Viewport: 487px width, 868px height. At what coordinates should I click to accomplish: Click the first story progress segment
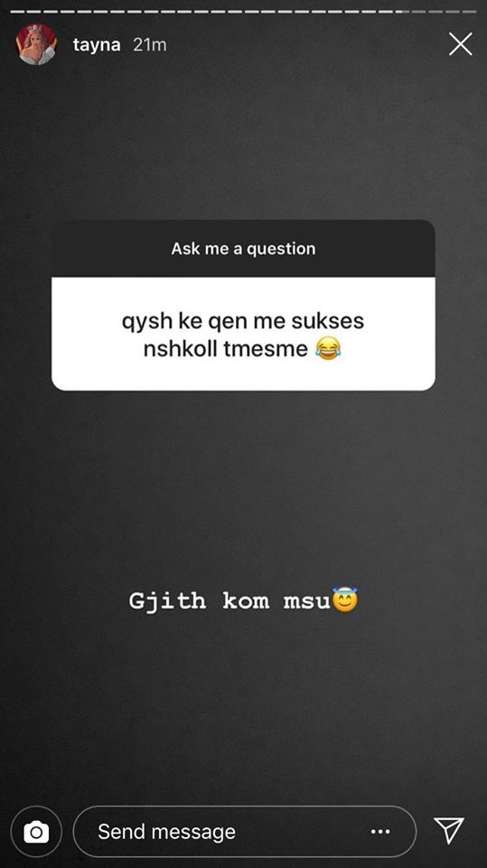click(x=17, y=12)
